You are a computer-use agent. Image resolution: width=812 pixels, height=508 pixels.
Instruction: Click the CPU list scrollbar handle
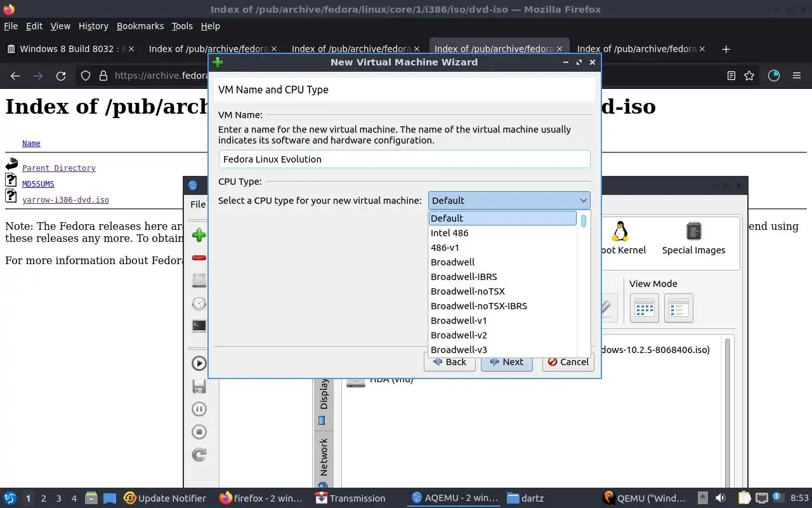583,220
